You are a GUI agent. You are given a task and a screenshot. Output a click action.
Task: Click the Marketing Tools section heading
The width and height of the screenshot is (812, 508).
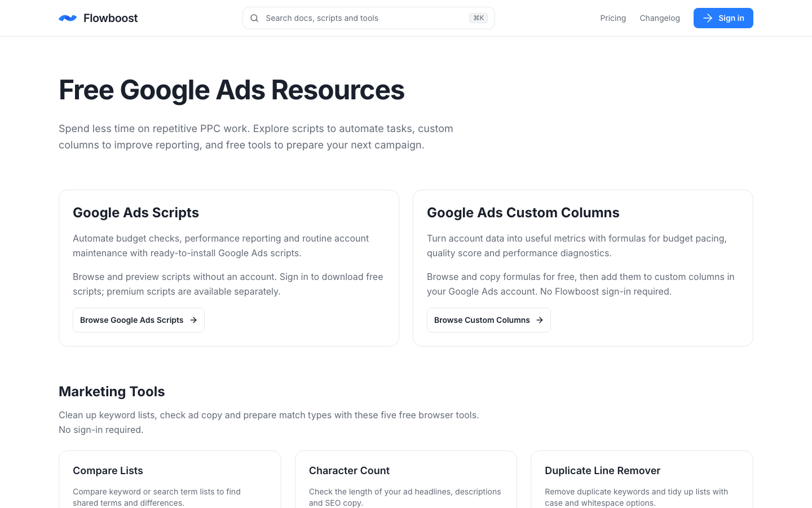[112, 392]
